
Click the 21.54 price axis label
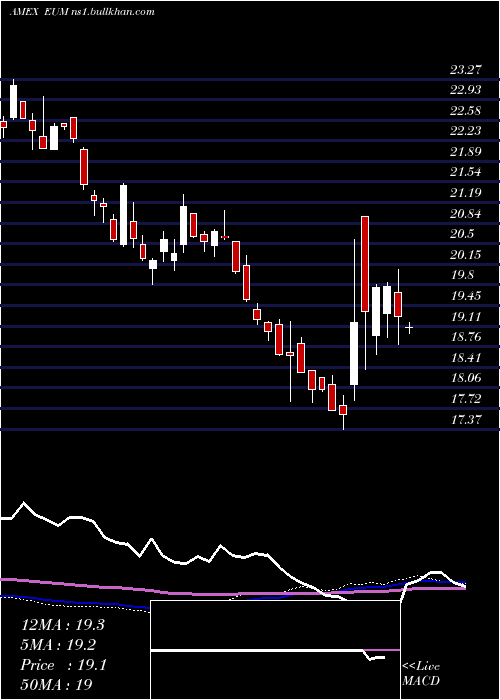pyautogui.click(x=466, y=172)
